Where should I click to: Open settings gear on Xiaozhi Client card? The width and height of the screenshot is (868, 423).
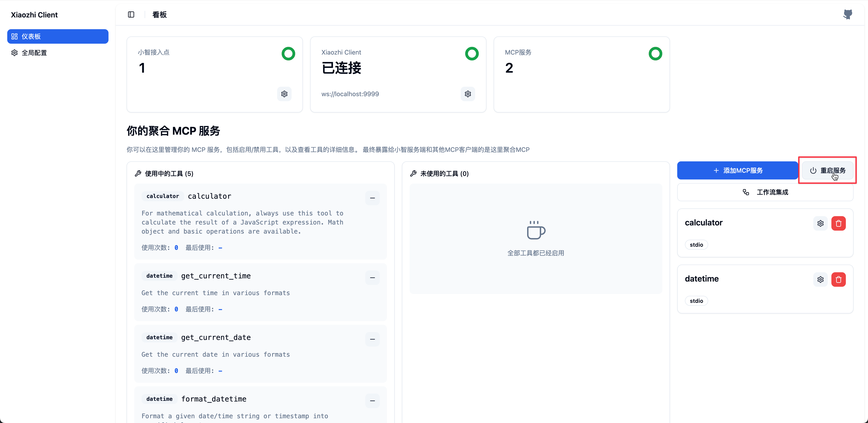(468, 94)
